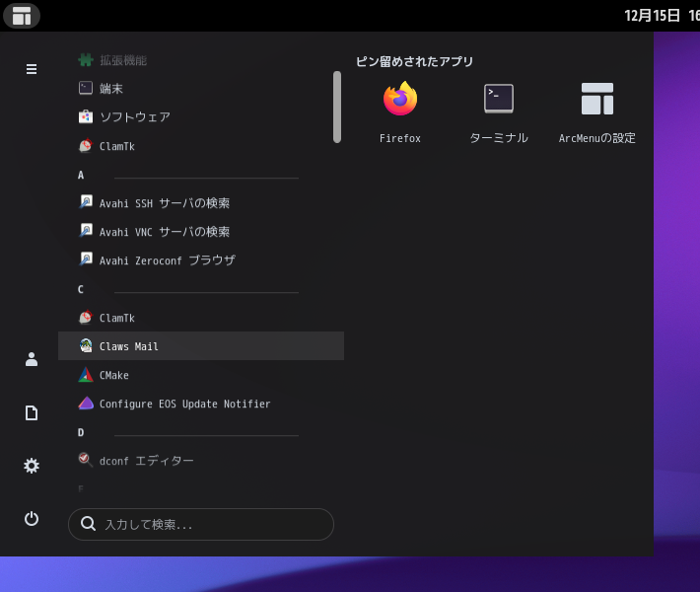Screen dimensions: 700x592
Task: Launch pinned Firefox app
Action: (x=400, y=112)
